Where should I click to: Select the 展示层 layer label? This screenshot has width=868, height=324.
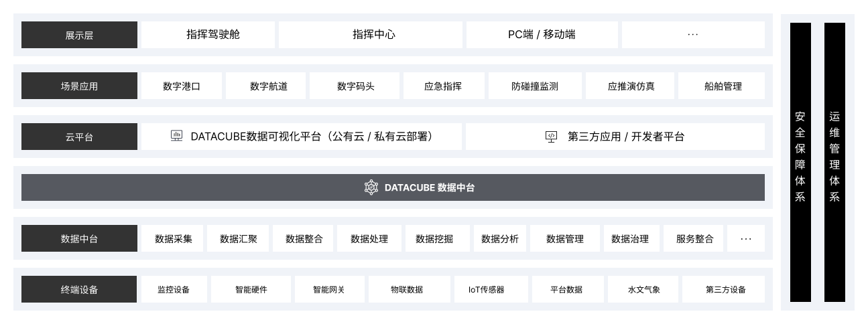point(79,35)
